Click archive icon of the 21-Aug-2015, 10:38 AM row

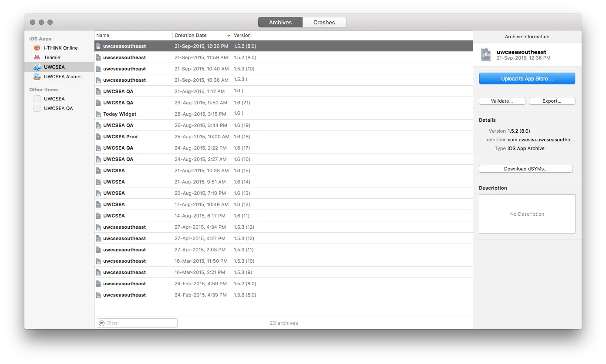[98, 170]
